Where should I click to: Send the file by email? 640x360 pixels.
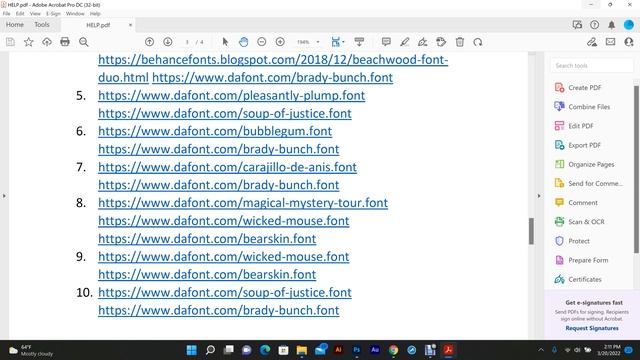[x=610, y=42]
